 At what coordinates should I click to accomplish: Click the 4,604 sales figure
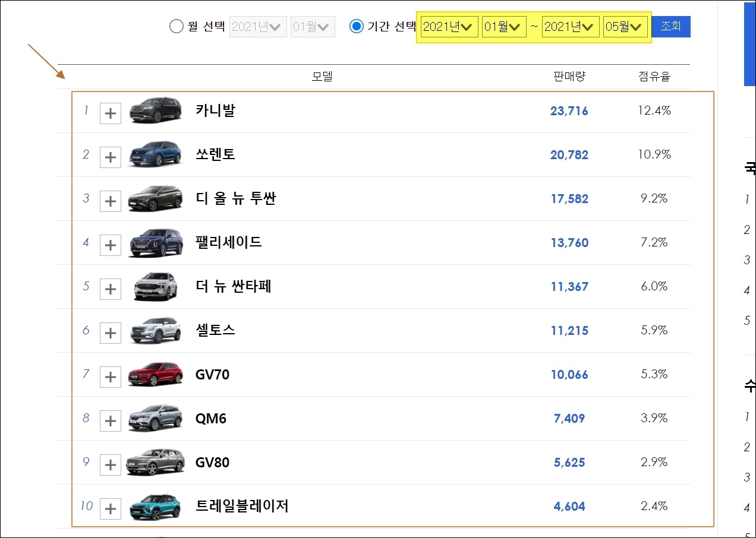(x=569, y=507)
